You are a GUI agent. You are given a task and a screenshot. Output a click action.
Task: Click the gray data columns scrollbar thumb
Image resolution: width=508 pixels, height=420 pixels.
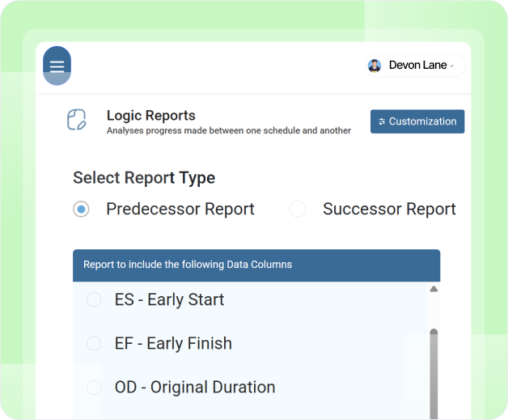(x=434, y=374)
